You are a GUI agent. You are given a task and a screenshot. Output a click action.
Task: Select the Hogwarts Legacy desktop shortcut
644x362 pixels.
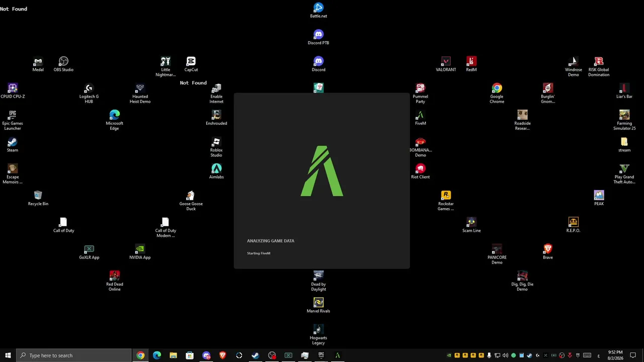pyautogui.click(x=318, y=335)
